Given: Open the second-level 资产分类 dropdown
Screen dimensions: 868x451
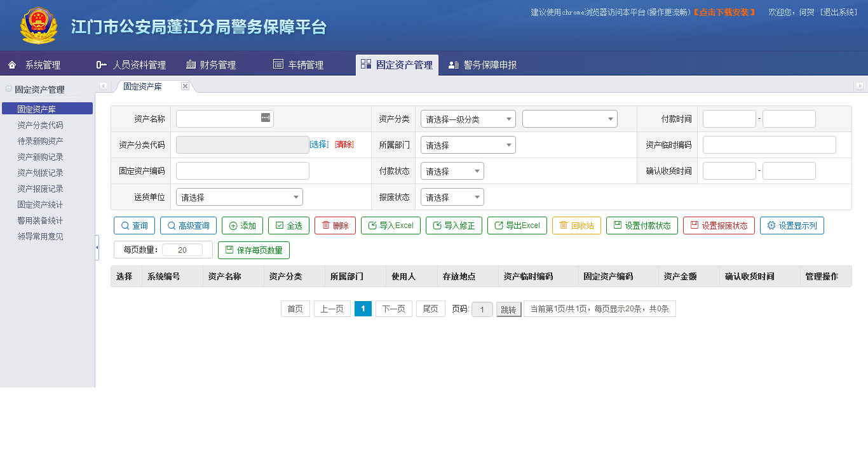Looking at the screenshot, I should (570, 119).
